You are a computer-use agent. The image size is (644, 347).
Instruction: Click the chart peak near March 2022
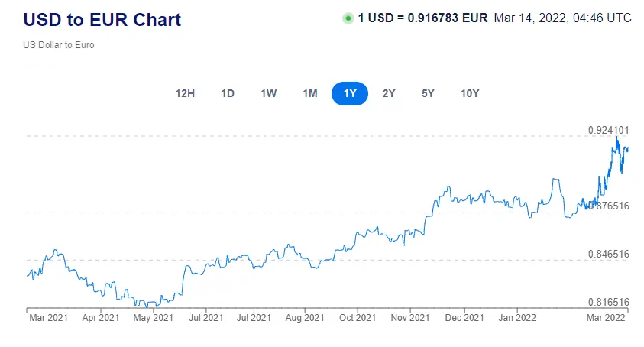point(616,138)
